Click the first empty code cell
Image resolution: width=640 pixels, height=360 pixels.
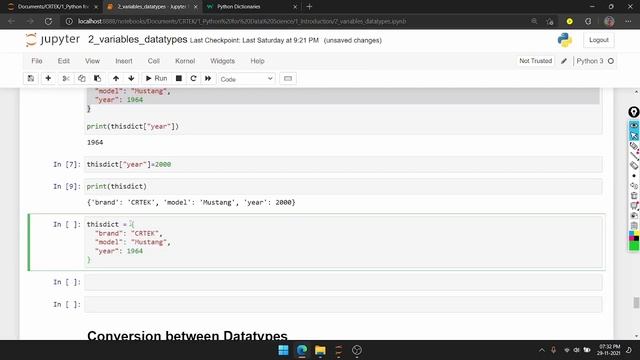click(x=343, y=282)
